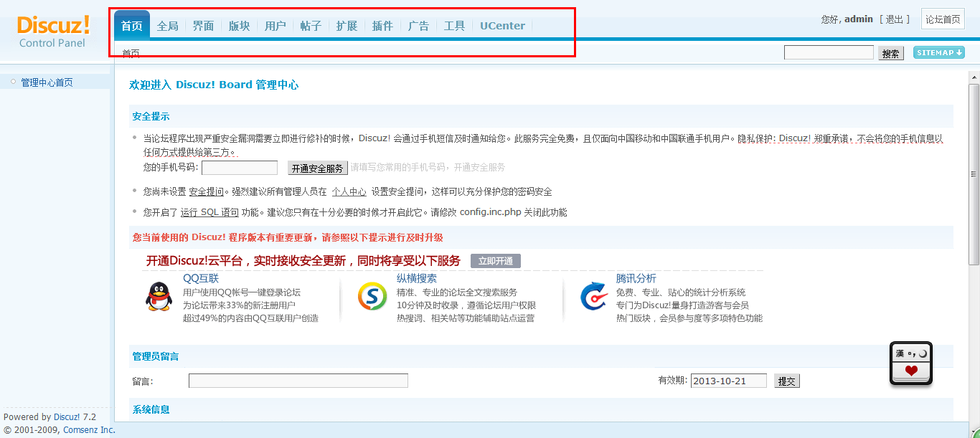The image size is (980, 438).
Task: Switch to the 首页 tab
Action: click(132, 26)
